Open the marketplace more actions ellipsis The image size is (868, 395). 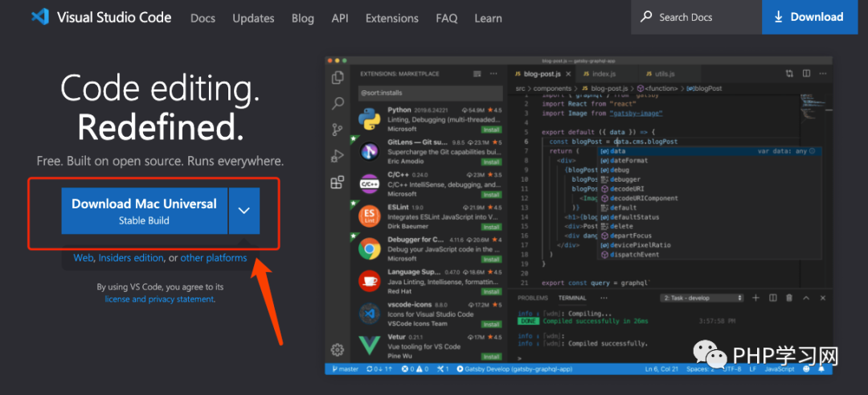(494, 74)
